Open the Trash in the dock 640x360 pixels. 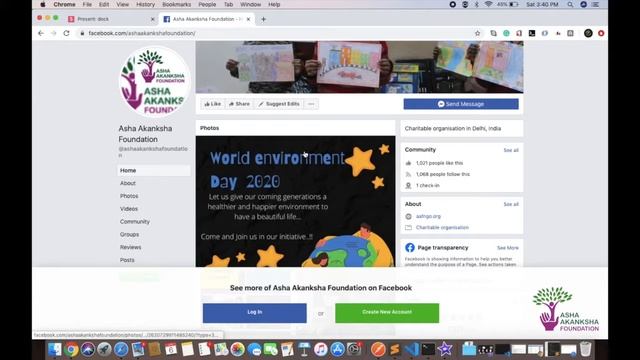(585, 349)
